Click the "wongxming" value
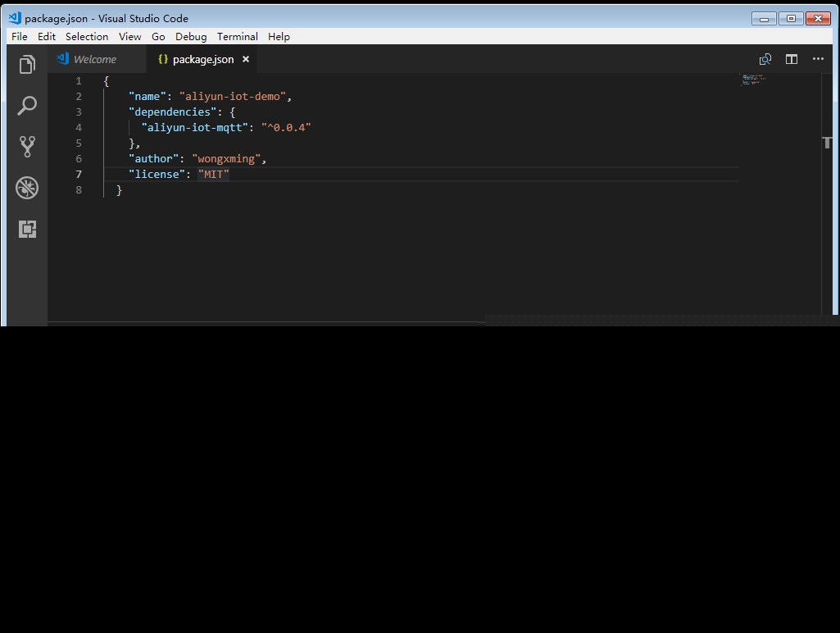The width and height of the screenshot is (840, 633). tap(226, 158)
